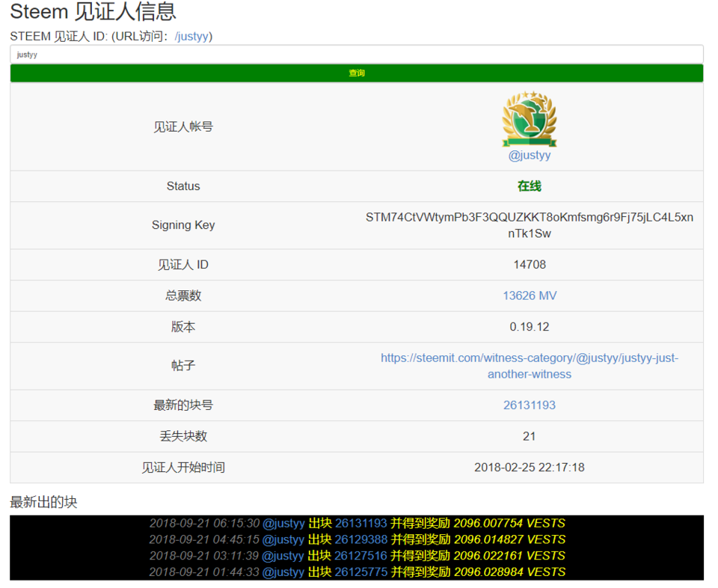Image resolution: width=718 pixels, height=588 pixels.
Task: Click block 26129388 in recent blocks log
Action: [x=360, y=539]
